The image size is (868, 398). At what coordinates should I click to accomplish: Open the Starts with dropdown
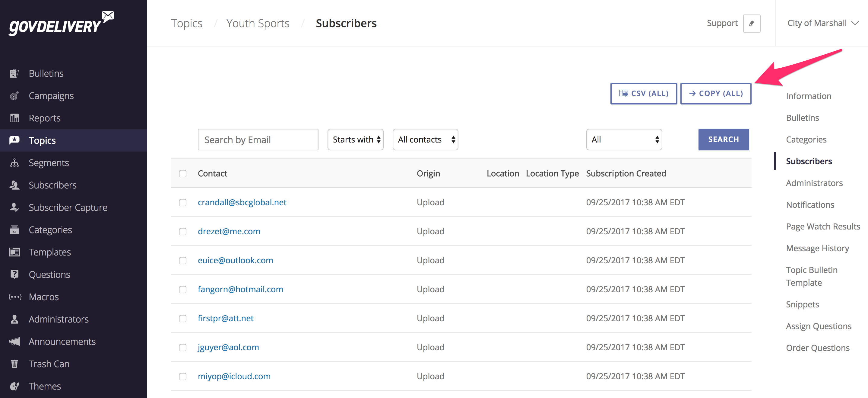coord(355,139)
